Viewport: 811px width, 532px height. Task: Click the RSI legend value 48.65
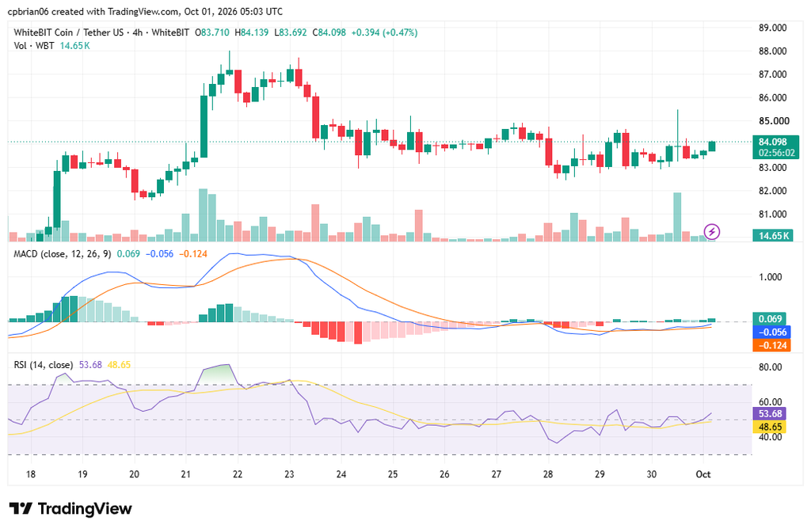pos(119,365)
